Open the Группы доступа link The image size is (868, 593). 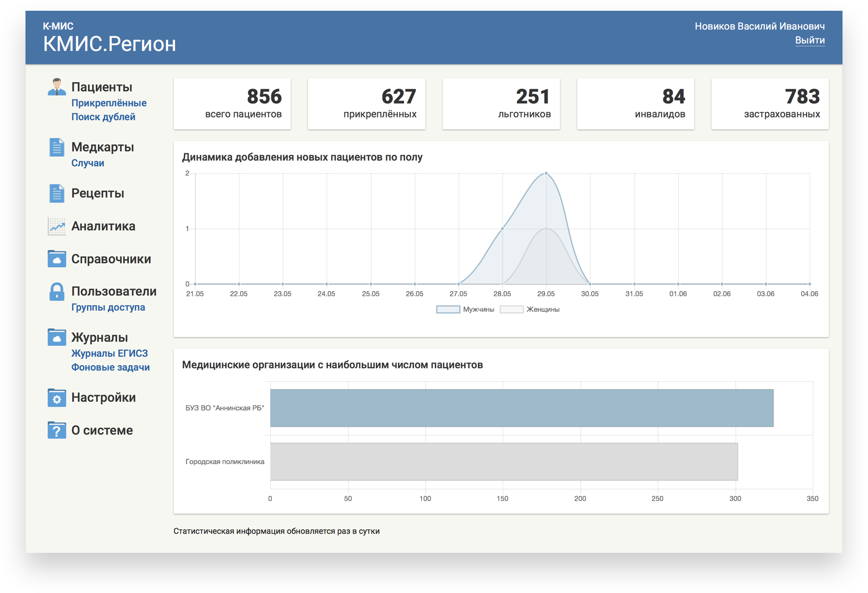pos(108,307)
